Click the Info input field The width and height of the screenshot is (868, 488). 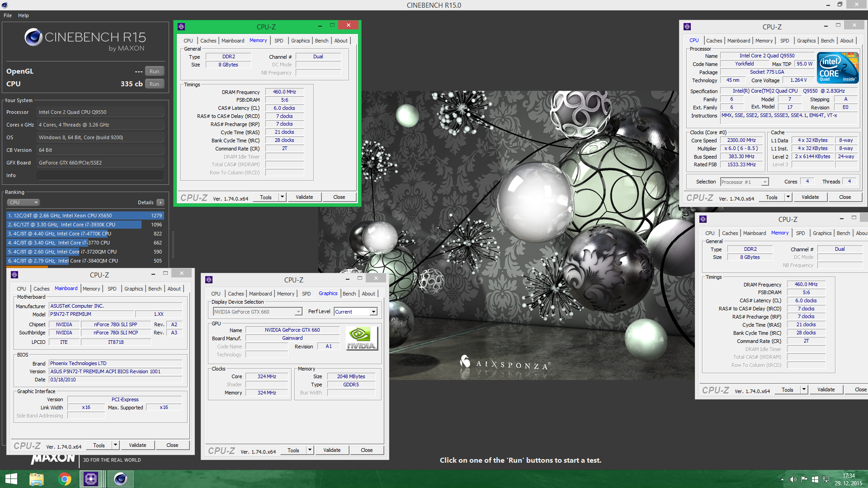100,175
